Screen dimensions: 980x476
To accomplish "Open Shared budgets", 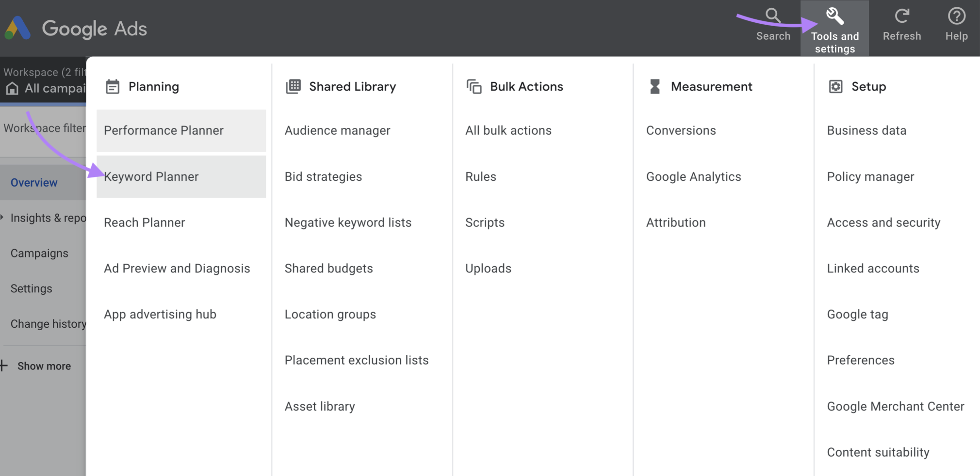I will point(329,269).
